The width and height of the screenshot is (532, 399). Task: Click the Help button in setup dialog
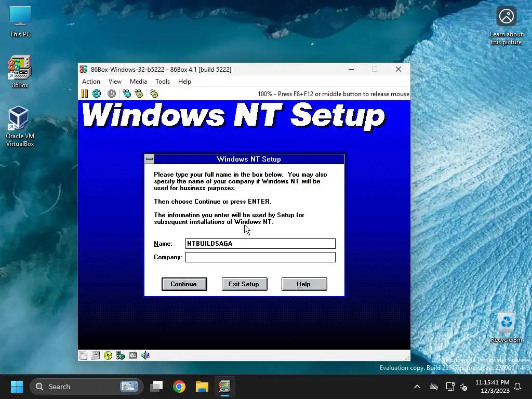(x=304, y=284)
